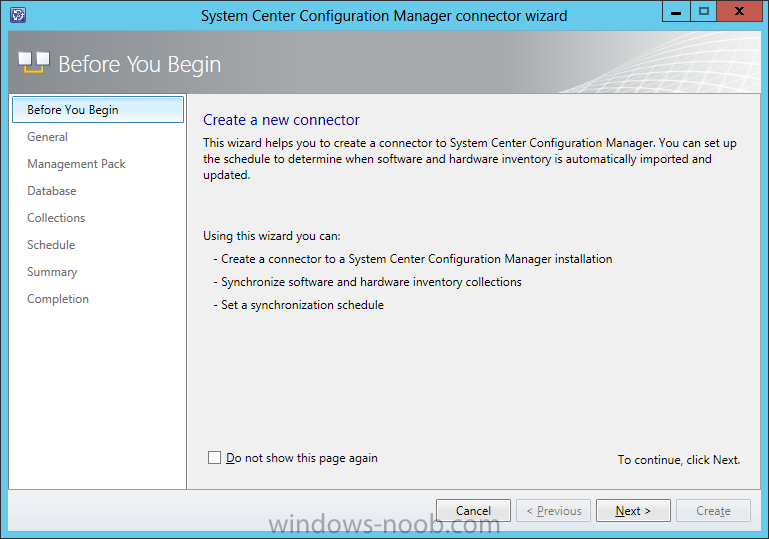Maximize the connector wizard window
This screenshot has height=539, width=769.
pyautogui.click(x=703, y=11)
